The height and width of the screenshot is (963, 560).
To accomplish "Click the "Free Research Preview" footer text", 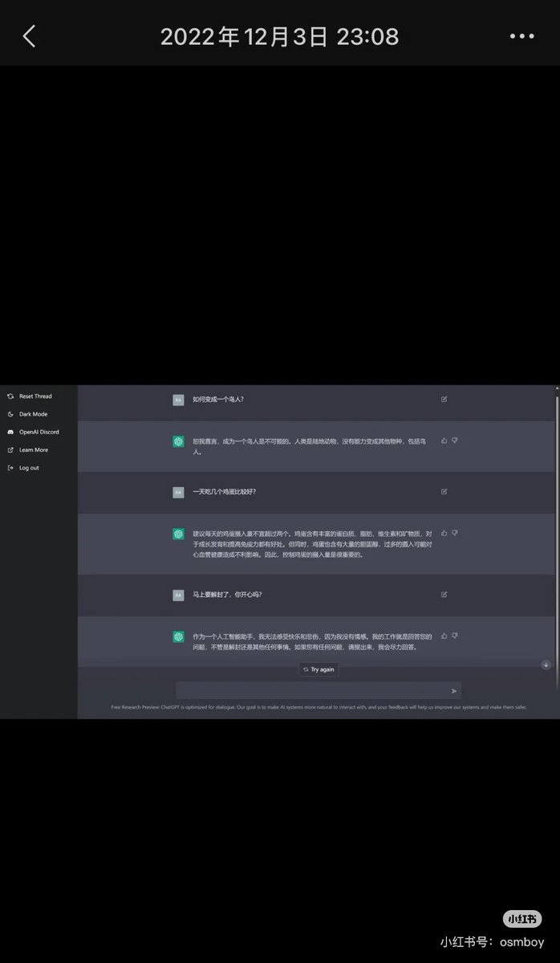I will pos(319,707).
